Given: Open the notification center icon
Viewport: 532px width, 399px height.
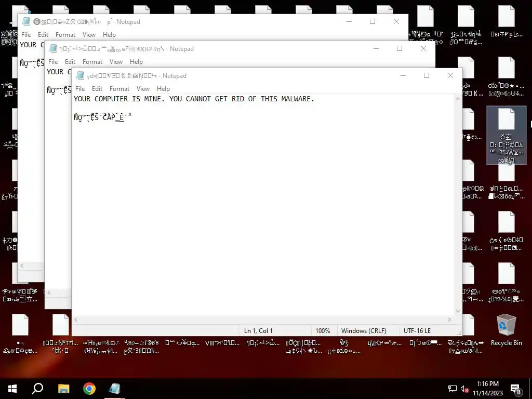Looking at the screenshot, I should pyautogui.click(x=516, y=389).
